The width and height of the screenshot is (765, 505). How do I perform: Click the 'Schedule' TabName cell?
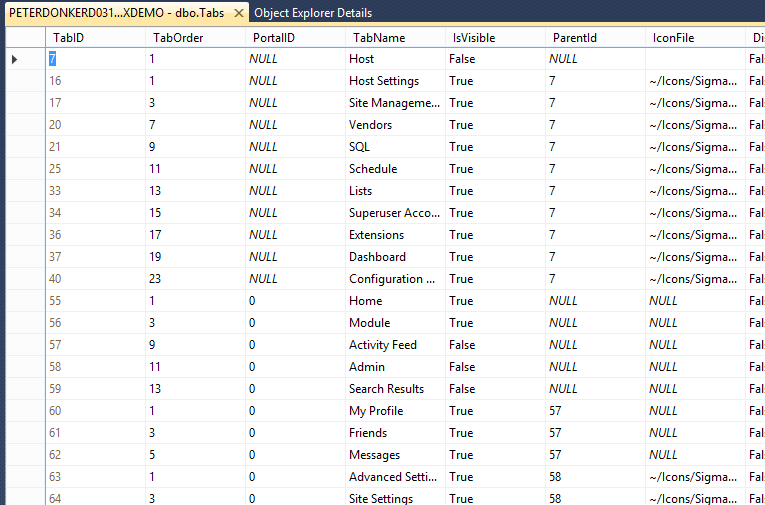pos(395,169)
